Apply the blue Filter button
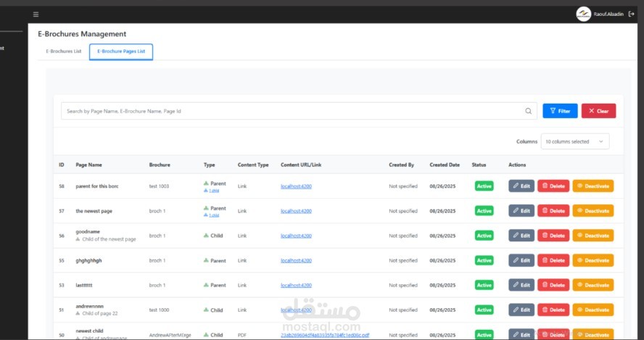The height and width of the screenshot is (340, 644). 560,111
